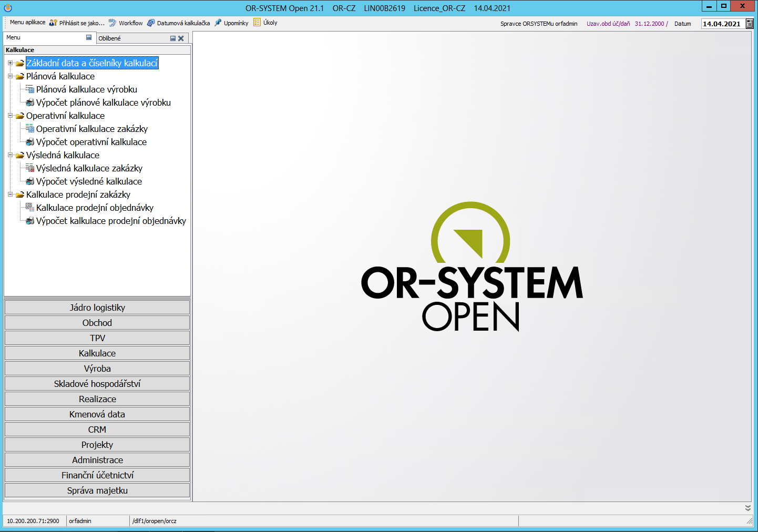The width and height of the screenshot is (758, 532).
Task: Close the Oblíbené panel with X
Action: coord(181,38)
